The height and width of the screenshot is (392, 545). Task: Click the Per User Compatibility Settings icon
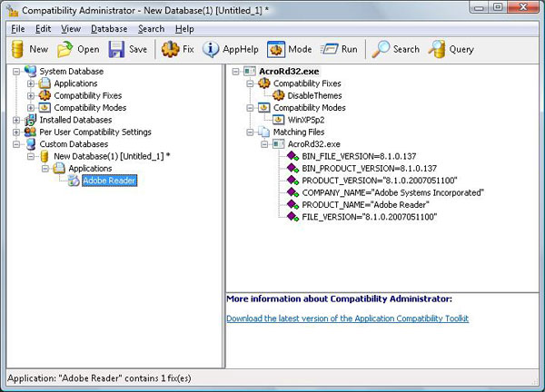tap(31, 132)
